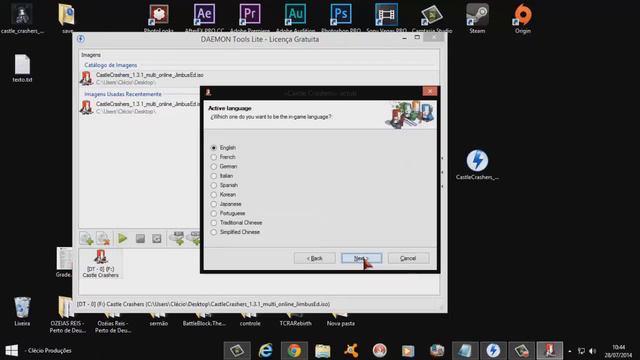
Task: Click Add DT virtual drive icon
Action: 177,238
